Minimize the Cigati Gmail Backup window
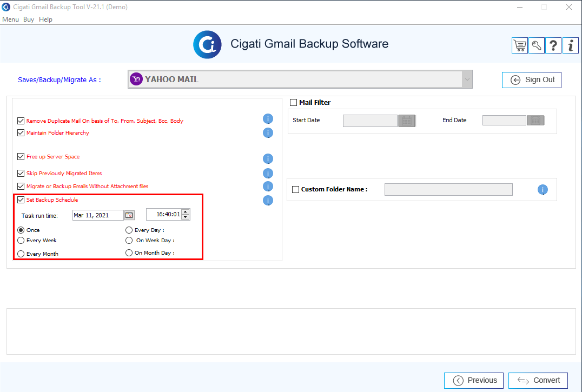582x392 pixels. 520,7
